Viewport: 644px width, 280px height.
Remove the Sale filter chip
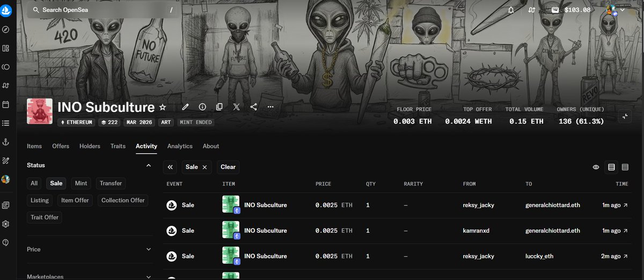point(204,167)
